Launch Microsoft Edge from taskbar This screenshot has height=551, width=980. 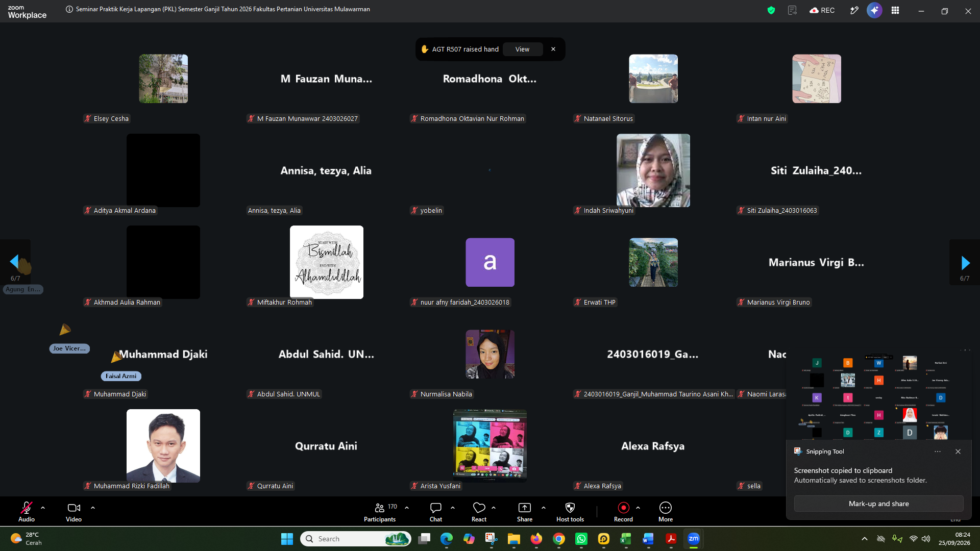pyautogui.click(x=447, y=539)
